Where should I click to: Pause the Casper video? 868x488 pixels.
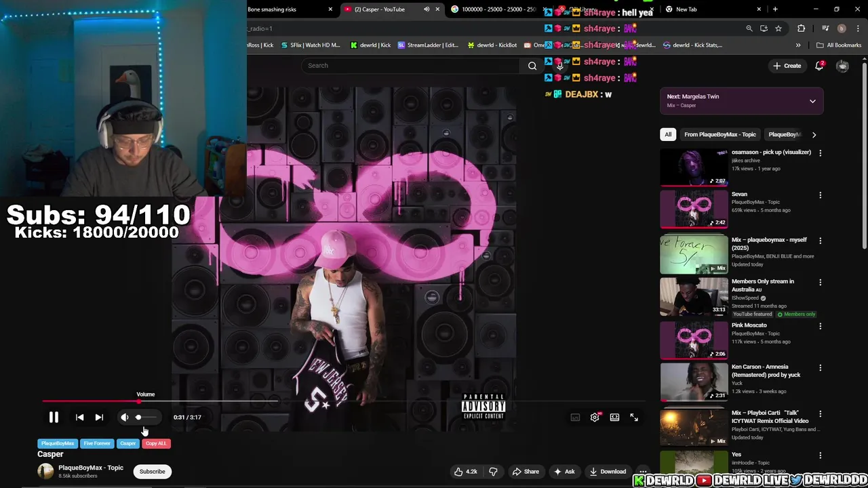pyautogui.click(x=54, y=418)
